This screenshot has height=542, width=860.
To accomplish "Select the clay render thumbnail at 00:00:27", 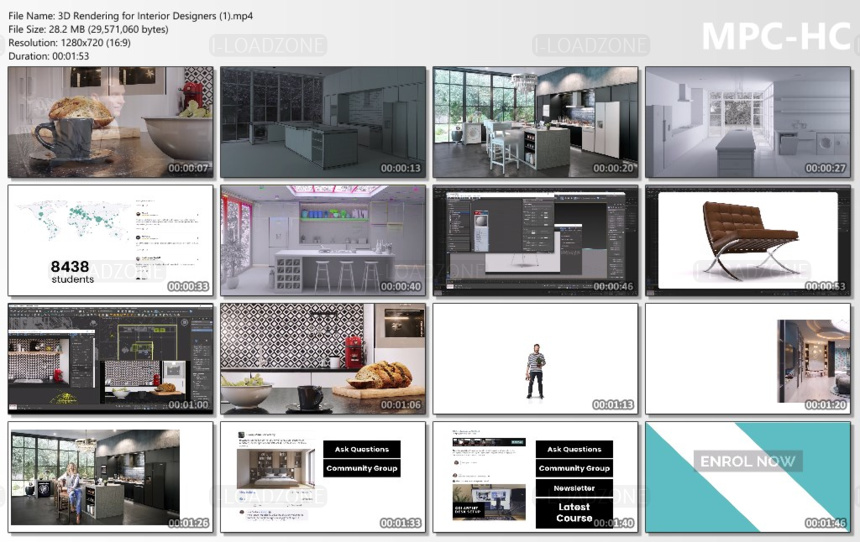I will tap(748, 122).
